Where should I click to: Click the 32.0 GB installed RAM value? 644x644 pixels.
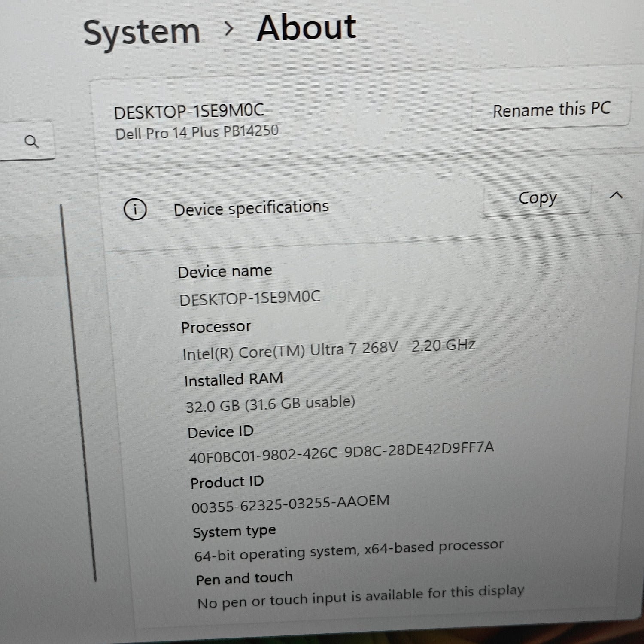pyautogui.click(x=270, y=404)
